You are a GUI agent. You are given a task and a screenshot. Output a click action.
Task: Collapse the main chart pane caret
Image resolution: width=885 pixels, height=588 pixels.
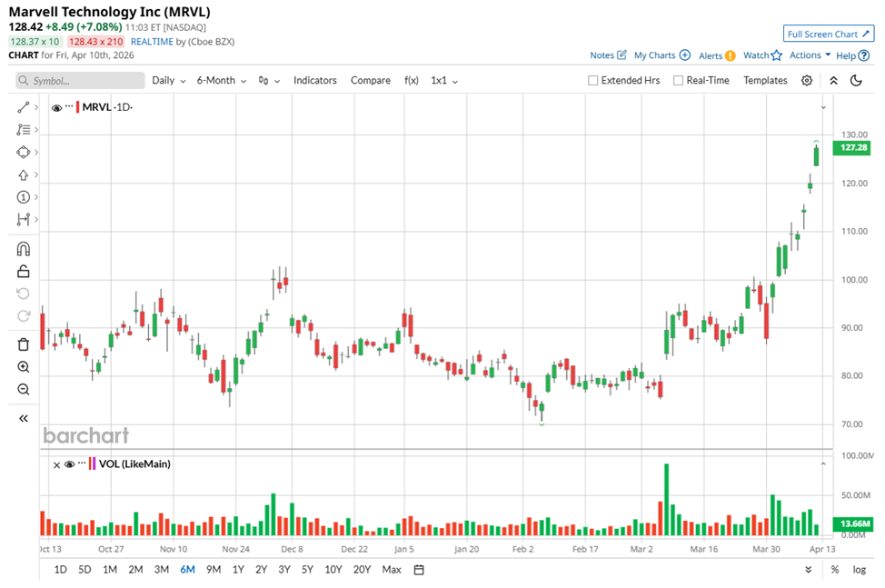coord(823,107)
